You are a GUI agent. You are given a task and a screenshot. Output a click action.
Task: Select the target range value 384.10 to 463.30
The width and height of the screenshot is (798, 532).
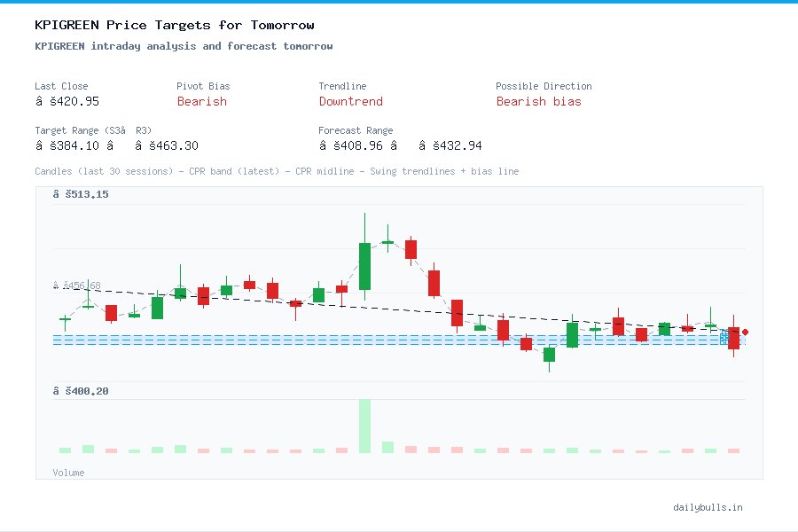tap(116, 145)
